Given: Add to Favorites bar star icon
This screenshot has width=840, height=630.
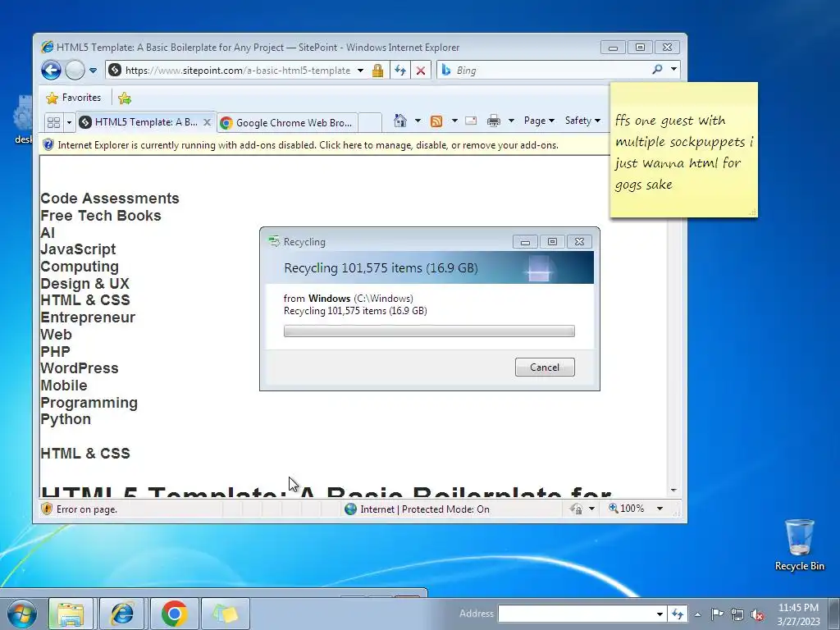Looking at the screenshot, I should [x=125, y=98].
